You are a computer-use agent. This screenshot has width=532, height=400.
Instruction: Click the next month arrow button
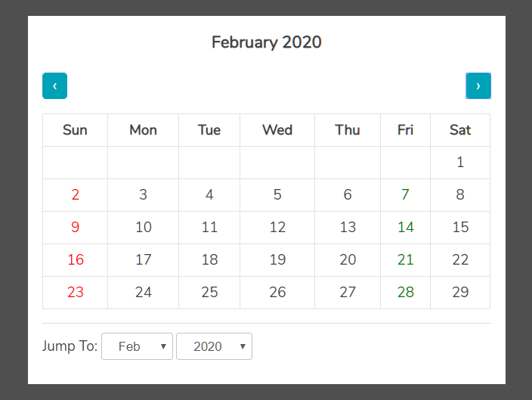(478, 86)
